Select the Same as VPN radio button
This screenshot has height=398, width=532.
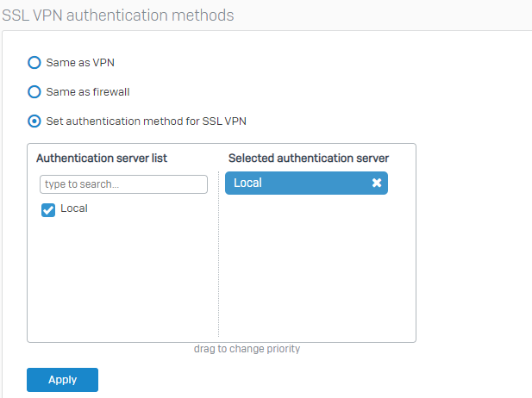(34, 62)
